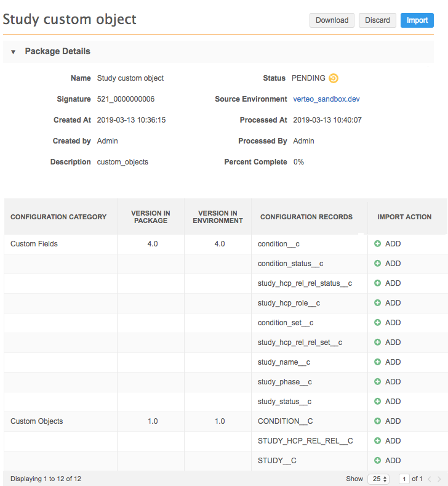Import the Study custom object package

(417, 20)
